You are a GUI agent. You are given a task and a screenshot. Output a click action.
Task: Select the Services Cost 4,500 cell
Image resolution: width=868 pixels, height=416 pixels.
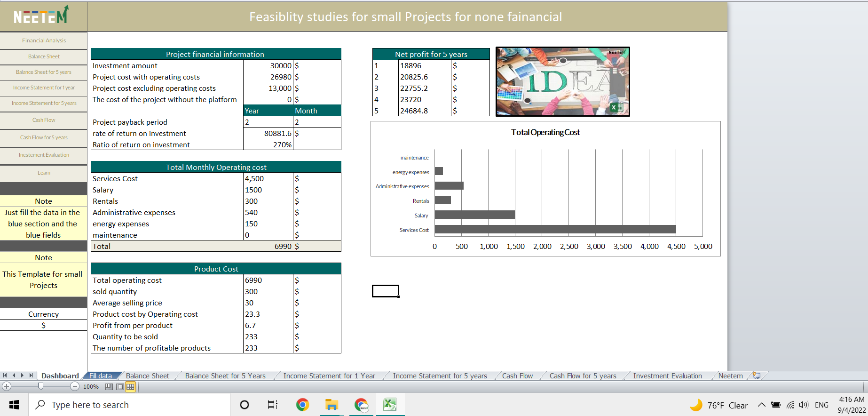(268, 178)
